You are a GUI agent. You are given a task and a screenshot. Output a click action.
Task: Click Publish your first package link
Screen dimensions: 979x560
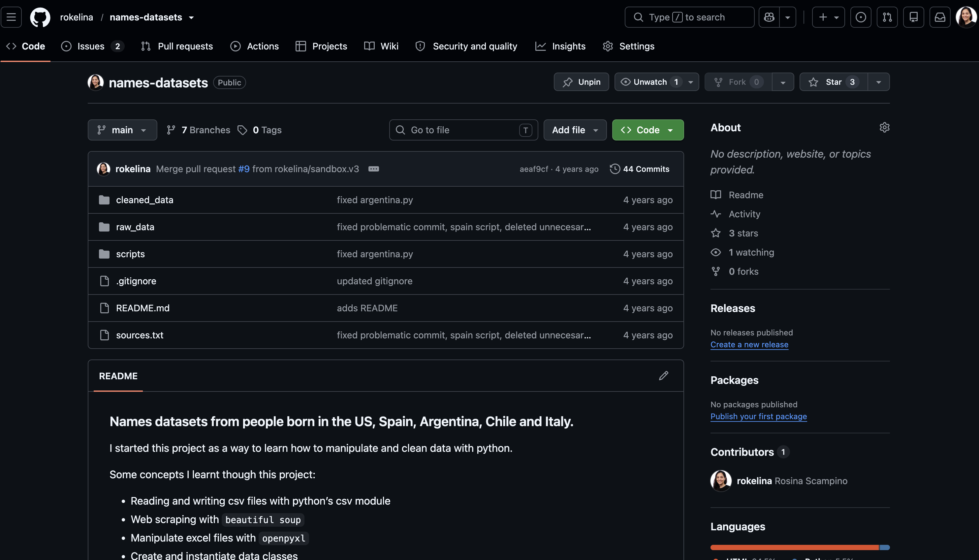759,417
